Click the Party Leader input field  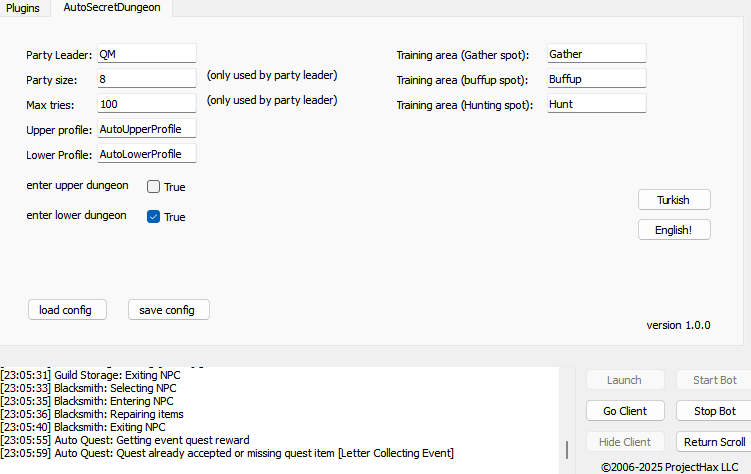tap(146, 54)
